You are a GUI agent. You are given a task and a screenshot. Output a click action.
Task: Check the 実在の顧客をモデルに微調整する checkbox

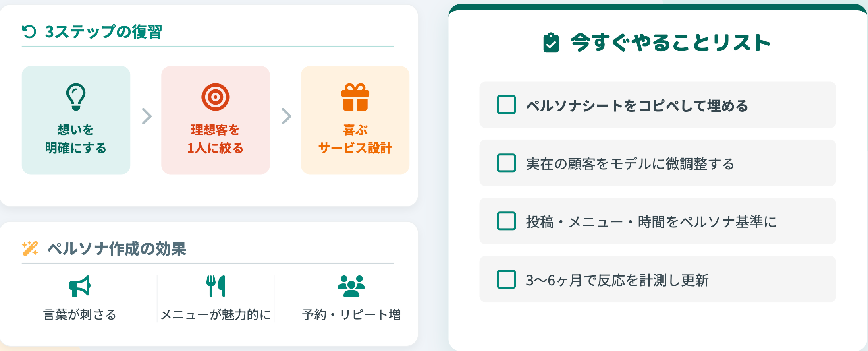507,163
